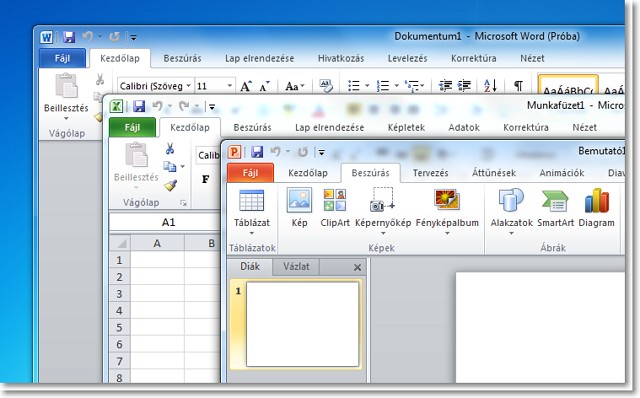The height and width of the screenshot is (398, 640).
Task: Decrease indent icon in Word ribbon
Action: [x=445, y=86]
